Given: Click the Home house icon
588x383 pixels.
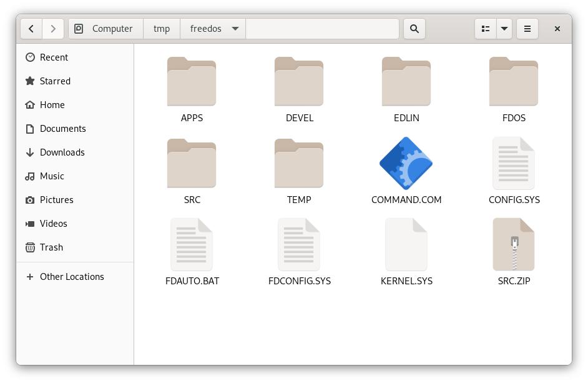Looking at the screenshot, I should (x=30, y=105).
